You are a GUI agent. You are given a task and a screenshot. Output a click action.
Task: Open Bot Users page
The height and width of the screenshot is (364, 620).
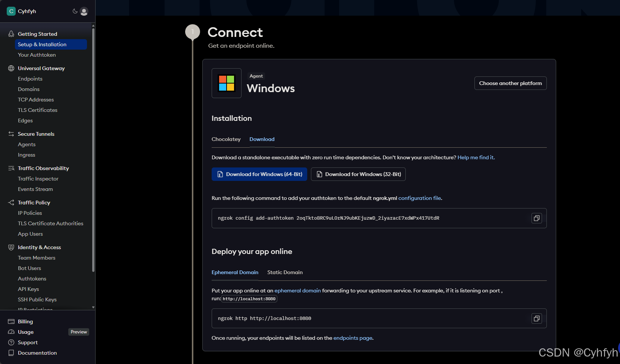pos(29,268)
